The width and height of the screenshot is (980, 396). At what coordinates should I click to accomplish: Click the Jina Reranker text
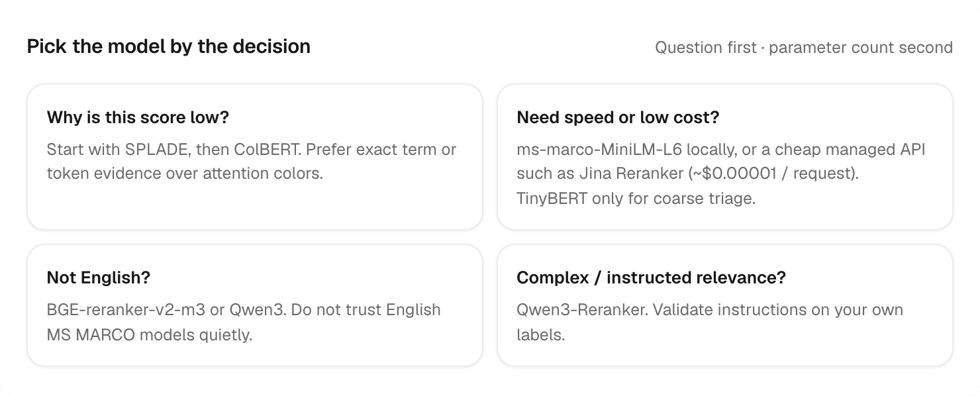(x=622, y=175)
